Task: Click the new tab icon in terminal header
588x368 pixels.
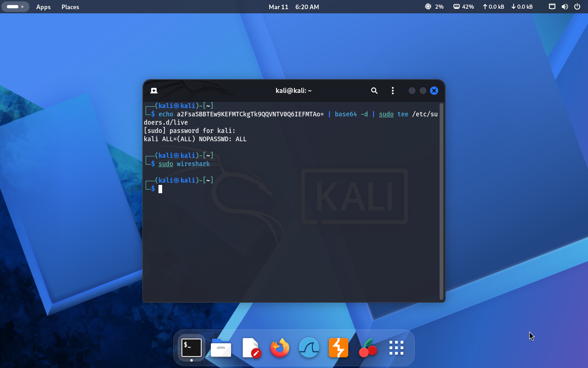Action: [x=154, y=91]
